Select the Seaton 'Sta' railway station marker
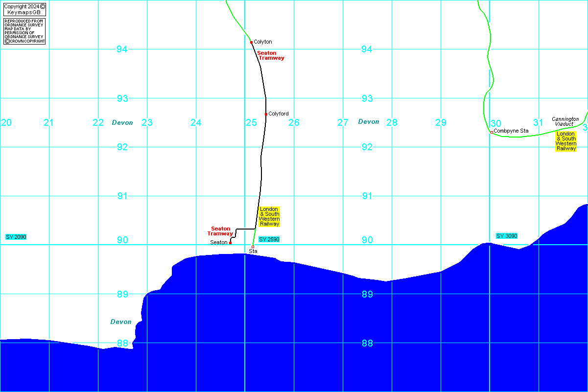 [253, 247]
